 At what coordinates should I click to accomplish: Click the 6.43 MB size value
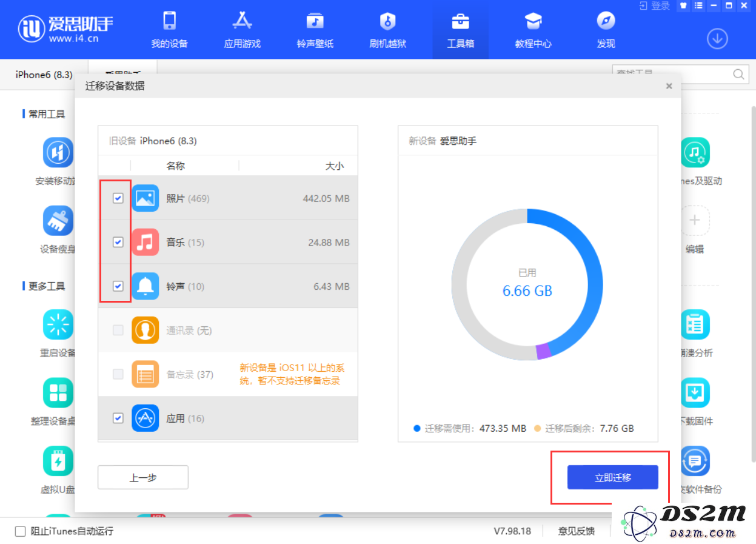pos(332,286)
